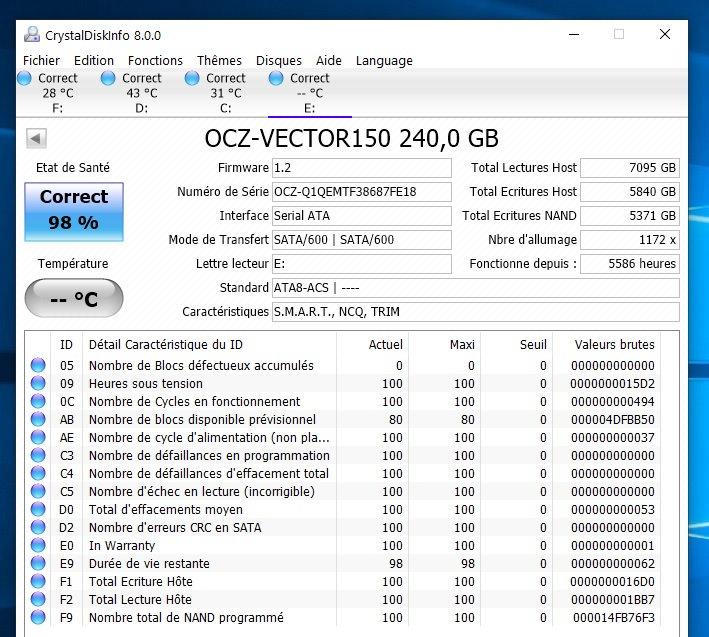Click the -- °C temperature button
709x637 pixels.
point(74,298)
